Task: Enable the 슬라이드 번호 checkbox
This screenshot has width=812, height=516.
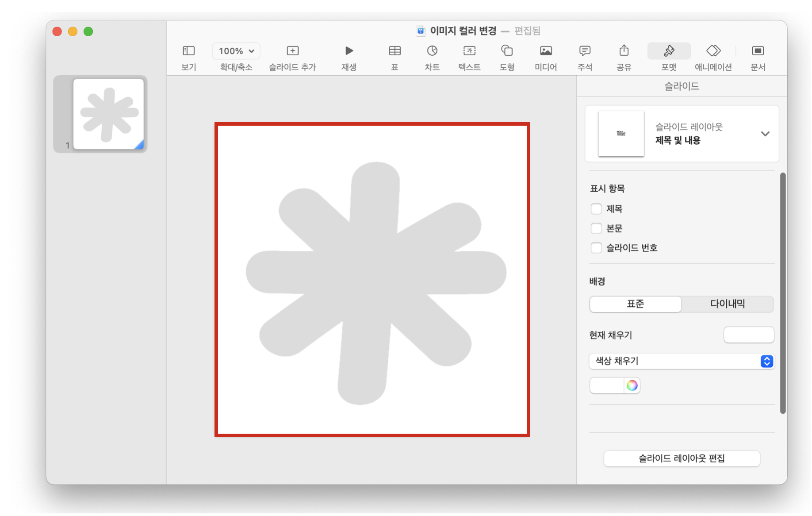Action: click(596, 247)
